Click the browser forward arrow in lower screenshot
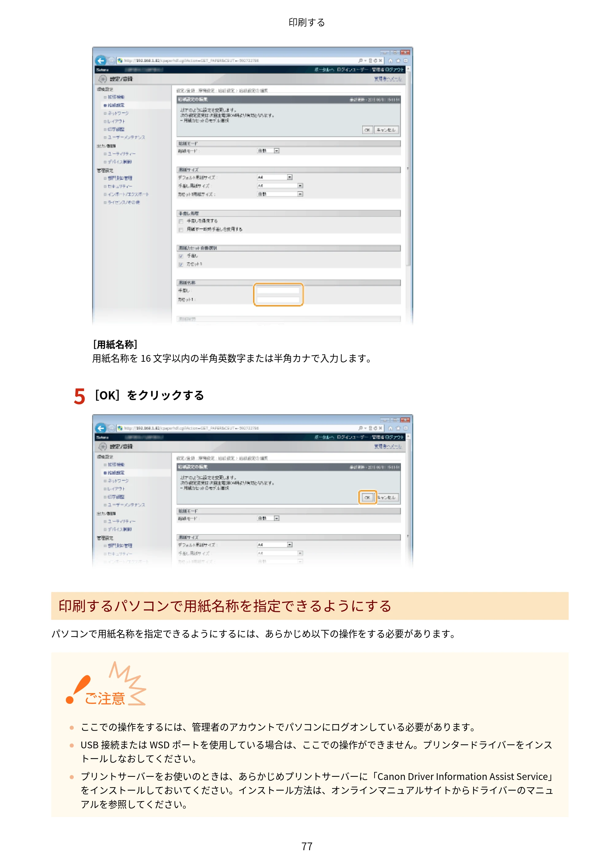 click(111, 428)
